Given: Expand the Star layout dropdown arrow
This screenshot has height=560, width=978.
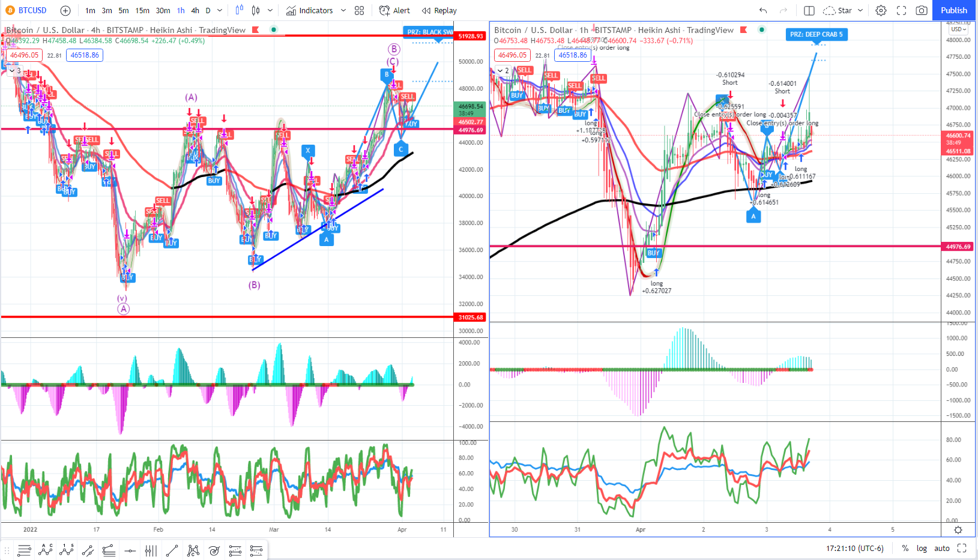Looking at the screenshot, I should tap(860, 10).
